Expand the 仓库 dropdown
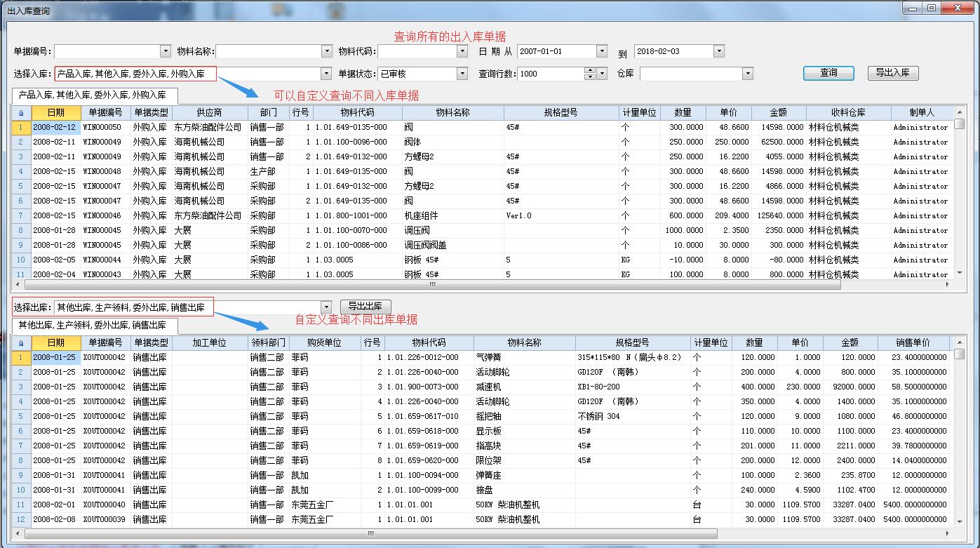Screen dimensions: 980x548 pos(747,74)
